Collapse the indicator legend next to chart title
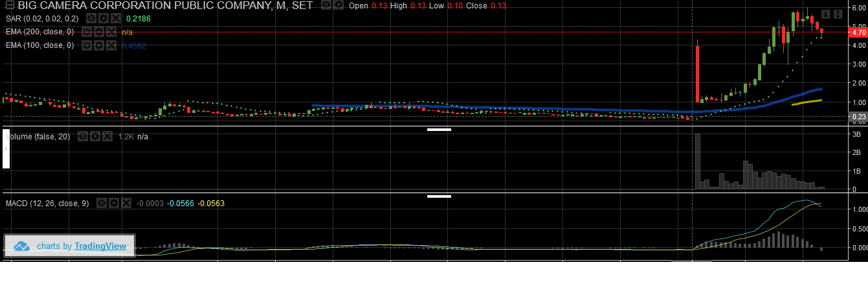 pyautogui.click(x=10, y=5)
